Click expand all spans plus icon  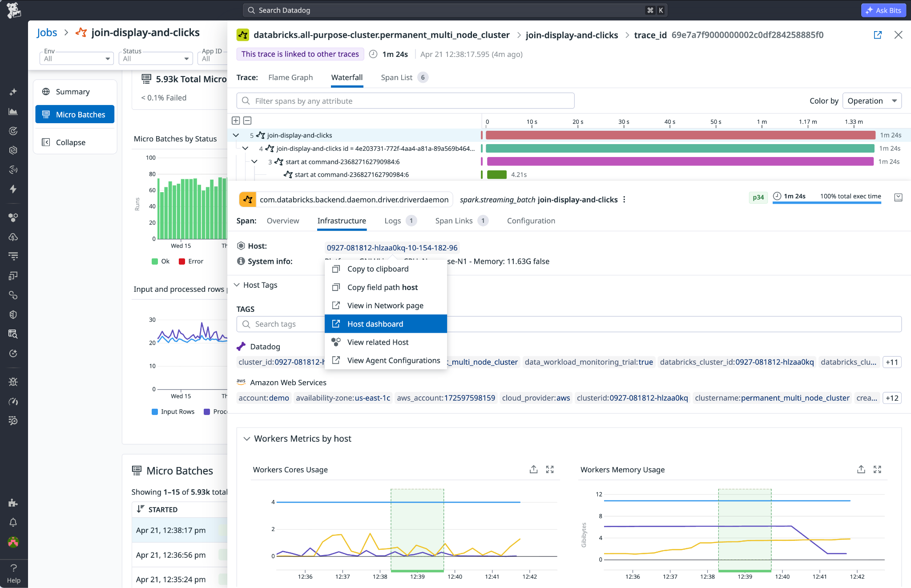[x=236, y=121]
